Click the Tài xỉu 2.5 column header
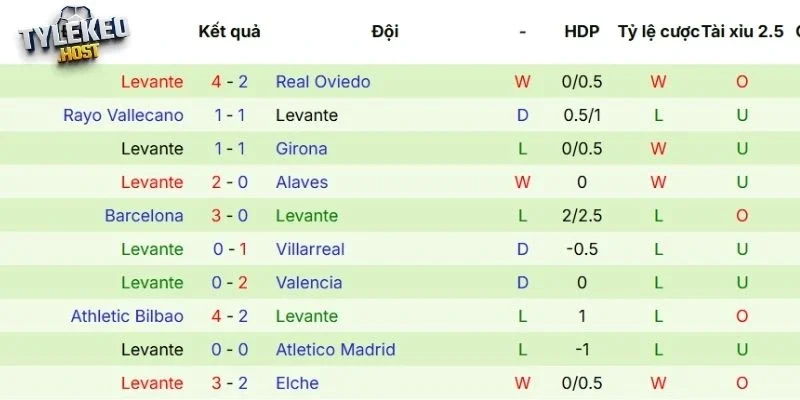 (x=742, y=31)
